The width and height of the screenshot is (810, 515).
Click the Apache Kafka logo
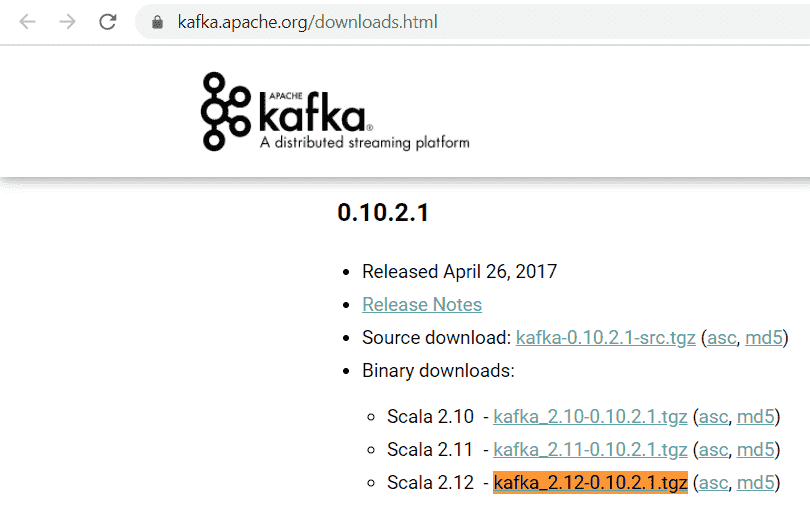(335, 112)
